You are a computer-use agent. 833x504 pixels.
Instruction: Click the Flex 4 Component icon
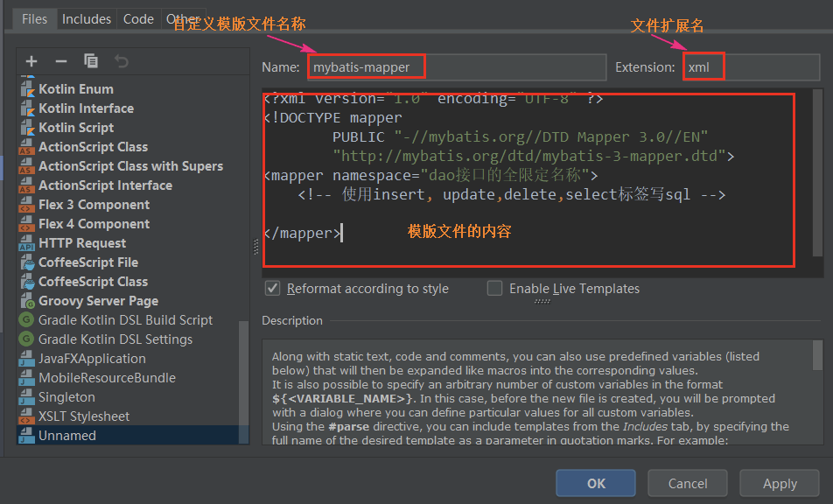[26, 224]
